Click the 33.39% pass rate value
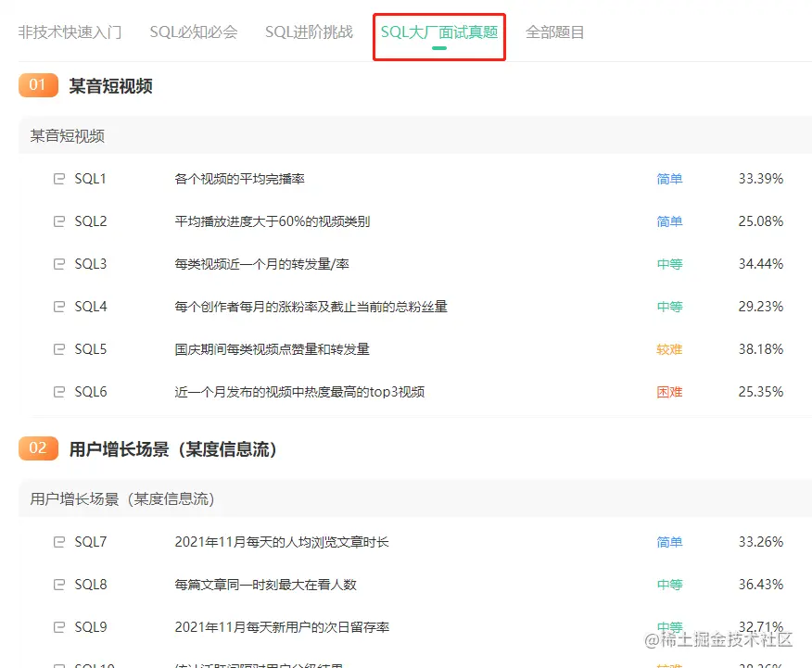This screenshot has height=668, width=812. pyautogui.click(x=761, y=179)
